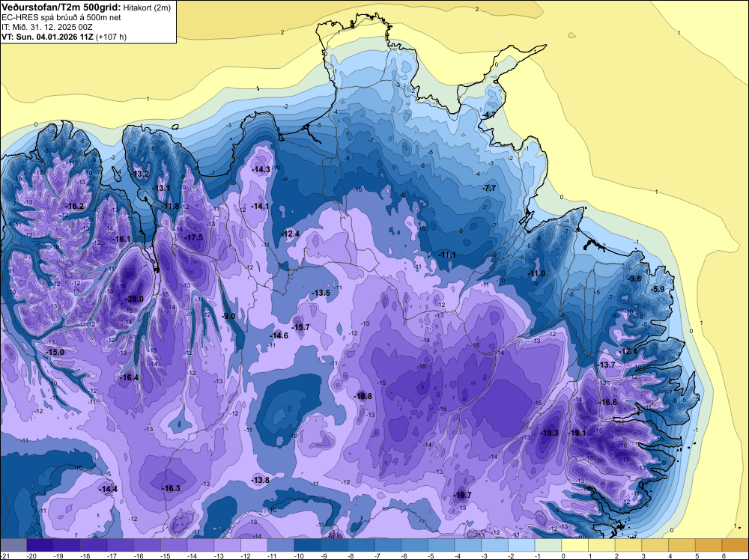Click the legend swatch between -20 and -19
749x560 pixels.
click(x=40, y=545)
